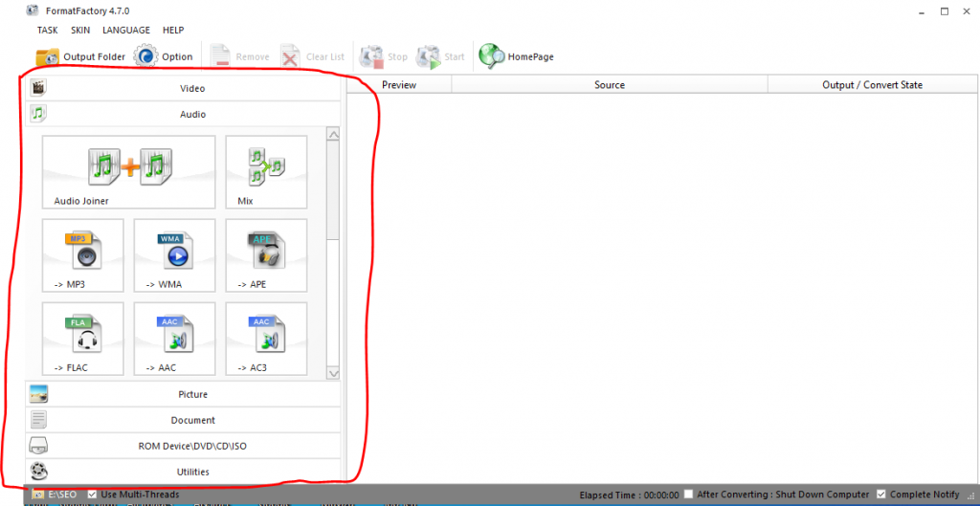Click the Picture category icon
This screenshot has width=980, height=506.
click(x=38, y=394)
